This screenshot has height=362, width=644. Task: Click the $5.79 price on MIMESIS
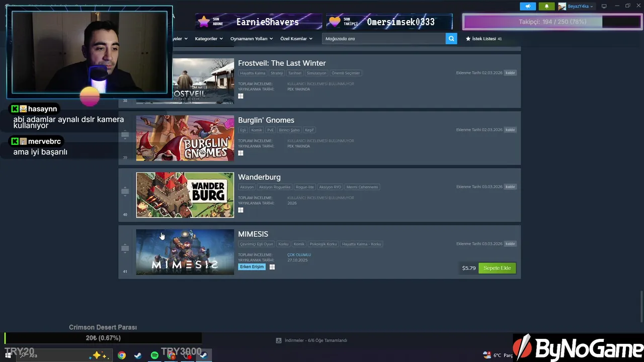pos(468,268)
